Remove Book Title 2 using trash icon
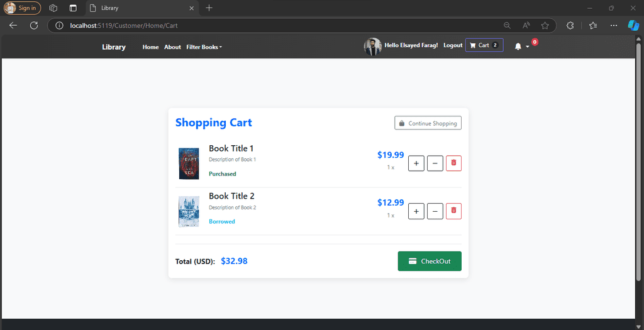 tap(453, 211)
